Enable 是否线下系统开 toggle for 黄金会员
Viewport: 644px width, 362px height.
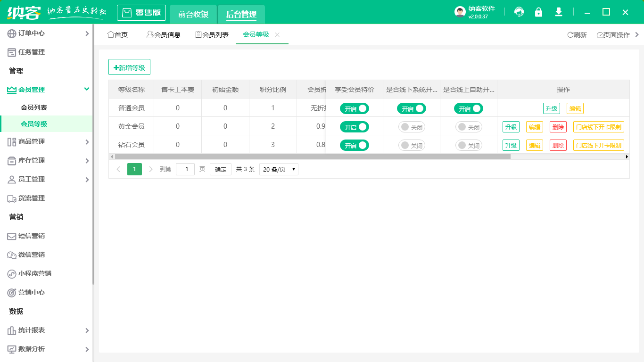coord(412,126)
